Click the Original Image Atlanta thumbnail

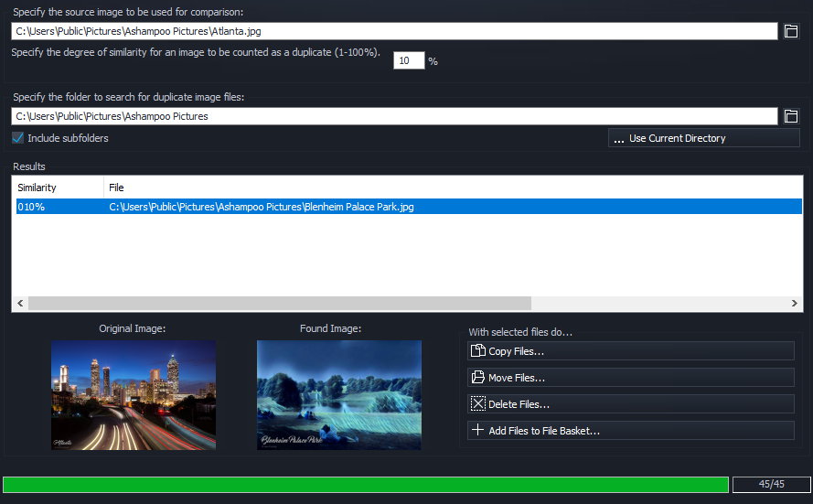tap(134, 395)
